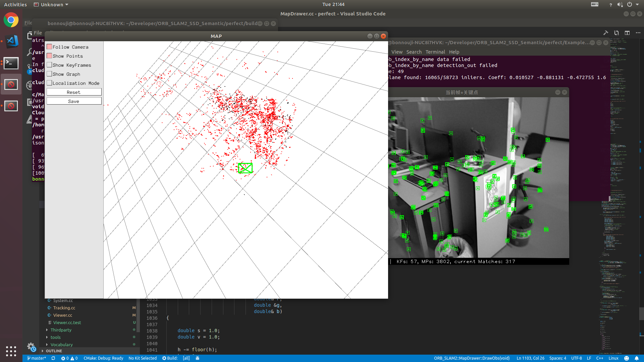Expand the Thirdparty folder
This screenshot has width=644, height=362.
61,330
